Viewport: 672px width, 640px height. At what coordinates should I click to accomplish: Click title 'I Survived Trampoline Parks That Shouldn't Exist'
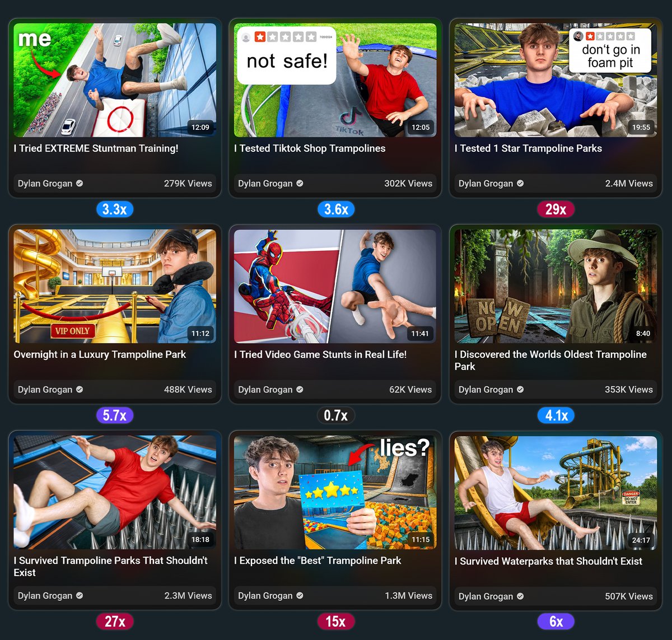click(x=110, y=567)
